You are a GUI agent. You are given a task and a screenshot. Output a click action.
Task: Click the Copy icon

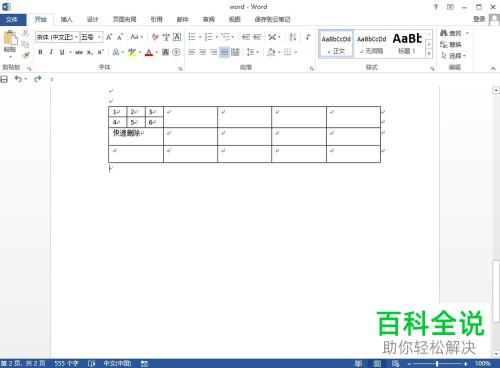click(25, 44)
